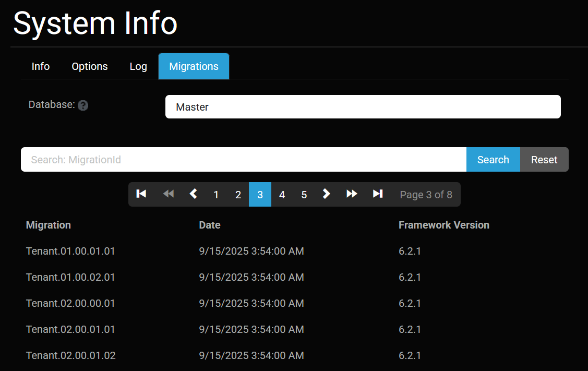
Task: Go to page 4 in pagination
Action: click(x=282, y=195)
